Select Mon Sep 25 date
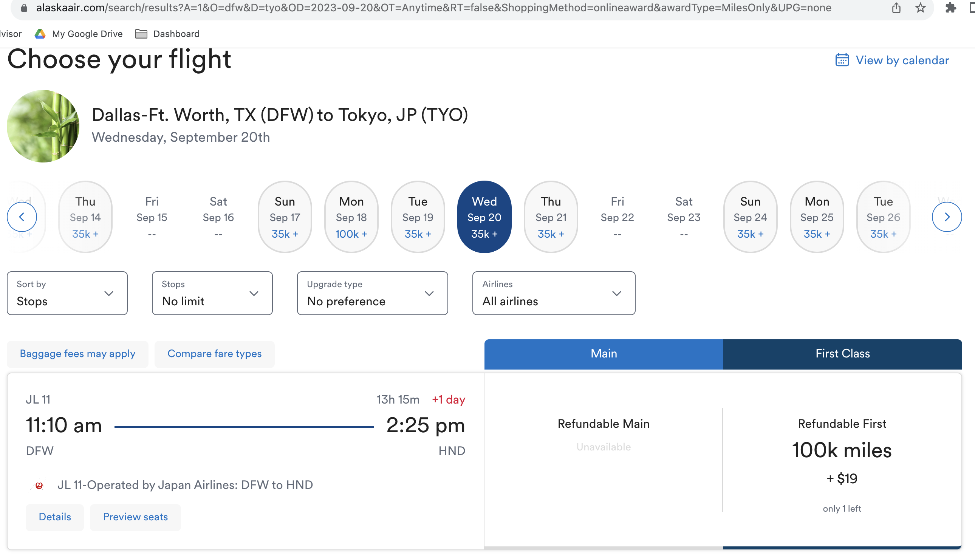975x560 pixels. point(817,217)
